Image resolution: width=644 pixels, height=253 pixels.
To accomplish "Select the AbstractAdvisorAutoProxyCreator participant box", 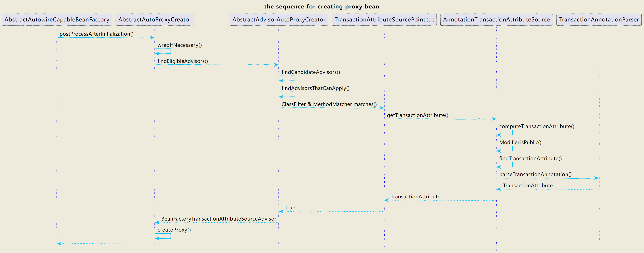I will coord(279,20).
